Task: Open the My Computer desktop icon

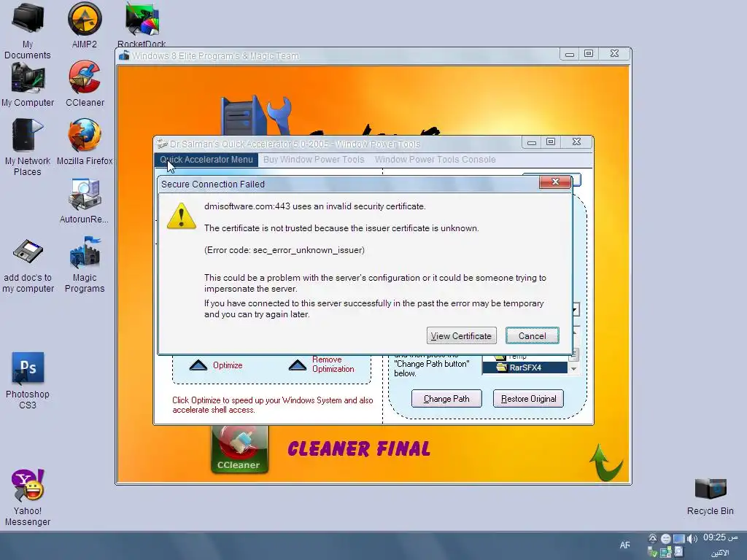Action: point(28,85)
